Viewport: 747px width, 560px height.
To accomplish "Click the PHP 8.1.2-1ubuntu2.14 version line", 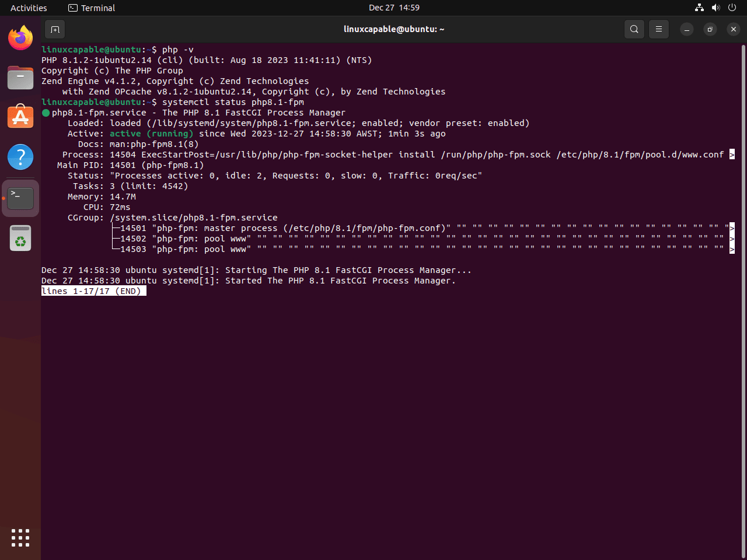I will point(207,60).
